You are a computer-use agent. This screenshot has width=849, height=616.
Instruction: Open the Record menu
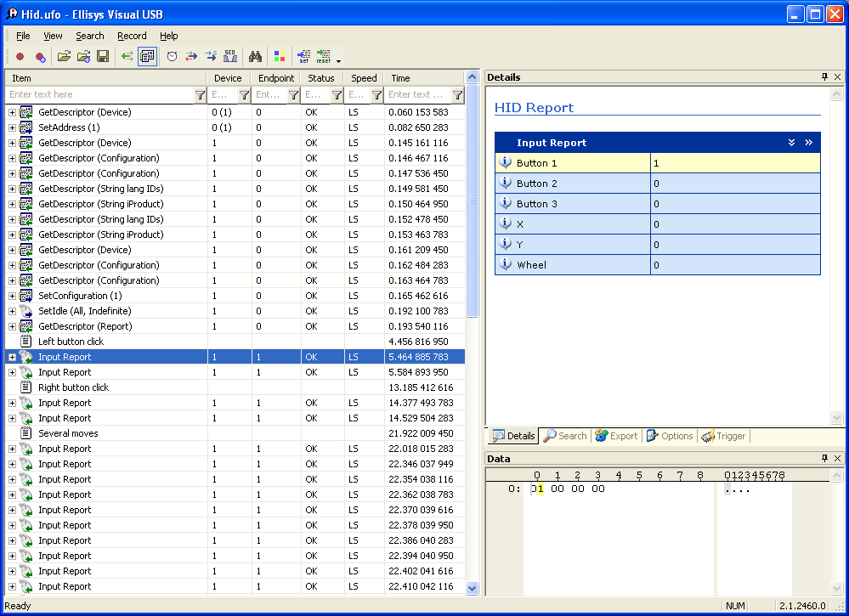[x=132, y=36]
